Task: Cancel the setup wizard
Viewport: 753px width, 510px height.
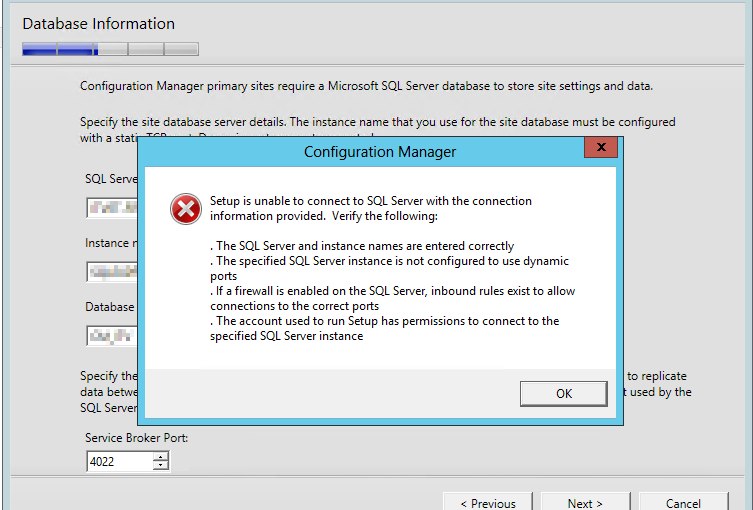Action: coord(683,502)
